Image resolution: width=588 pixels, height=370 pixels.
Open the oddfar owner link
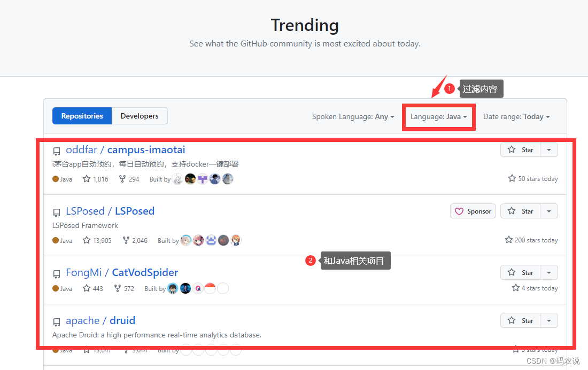click(x=81, y=150)
